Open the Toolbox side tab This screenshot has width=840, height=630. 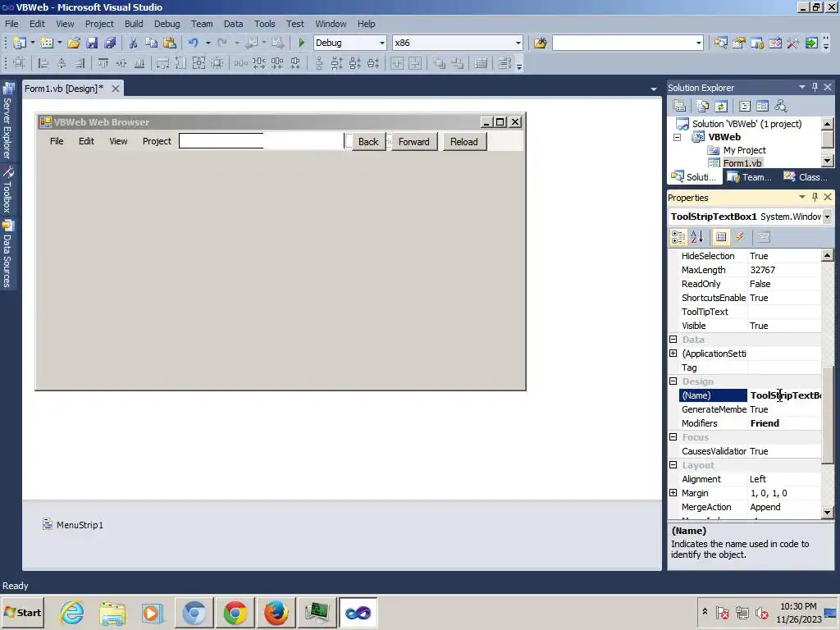click(x=7, y=190)
